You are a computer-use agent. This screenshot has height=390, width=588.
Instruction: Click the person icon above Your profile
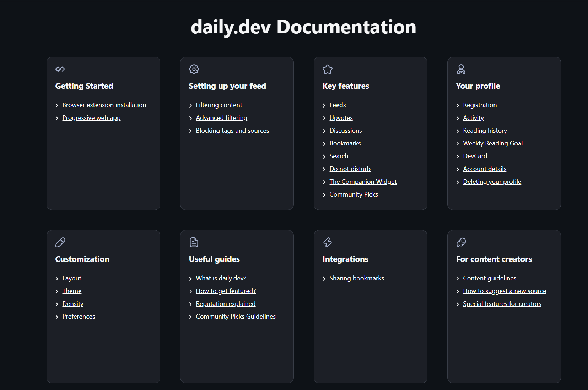click(461, 69)
